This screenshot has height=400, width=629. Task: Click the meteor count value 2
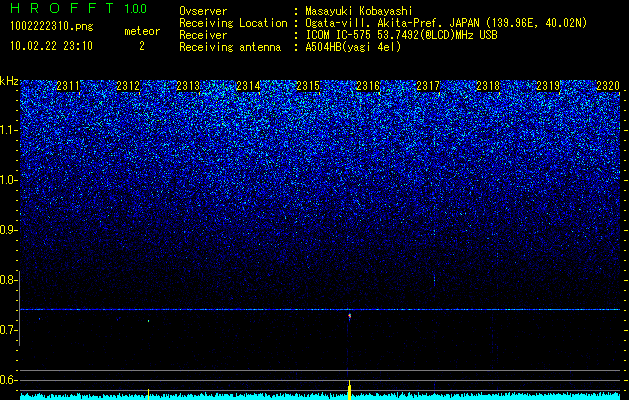point(142,46)
